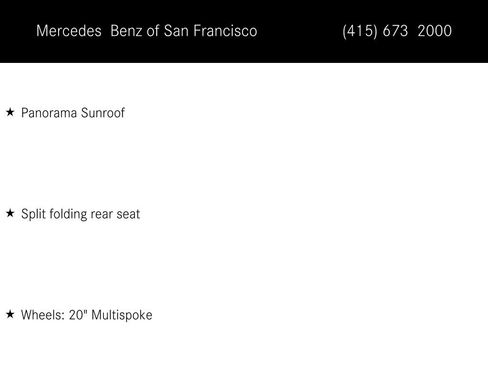
Task: Click the Wheels: 20" Multispoke feature line
Action: point(87,315)
